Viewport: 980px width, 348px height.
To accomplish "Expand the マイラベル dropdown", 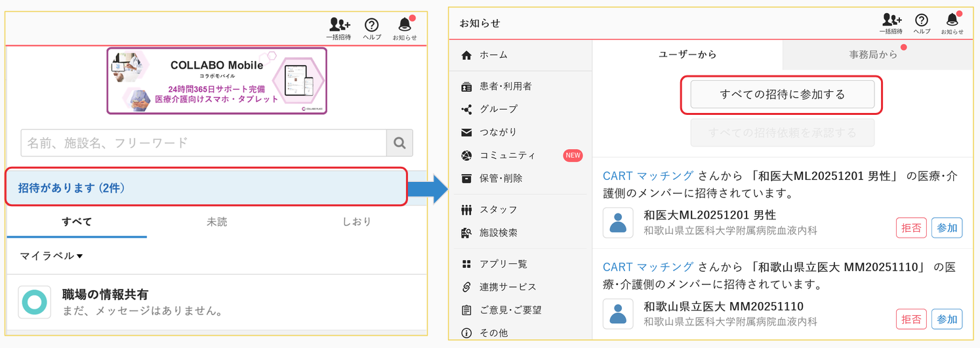I will click(51, 256).
